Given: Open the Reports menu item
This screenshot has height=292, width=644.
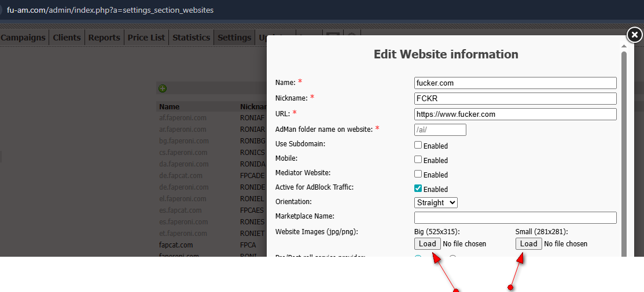Looking at the screenshot, I should [104, 38].
